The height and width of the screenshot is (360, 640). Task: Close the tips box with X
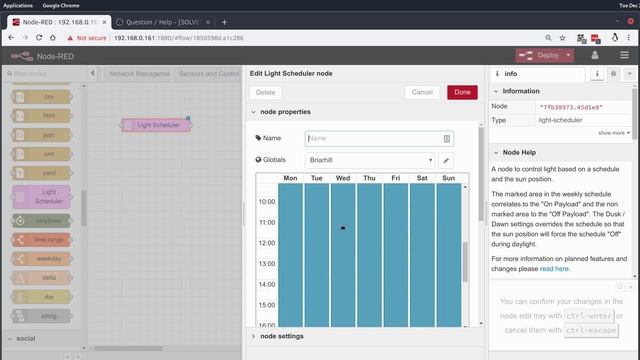630,287
